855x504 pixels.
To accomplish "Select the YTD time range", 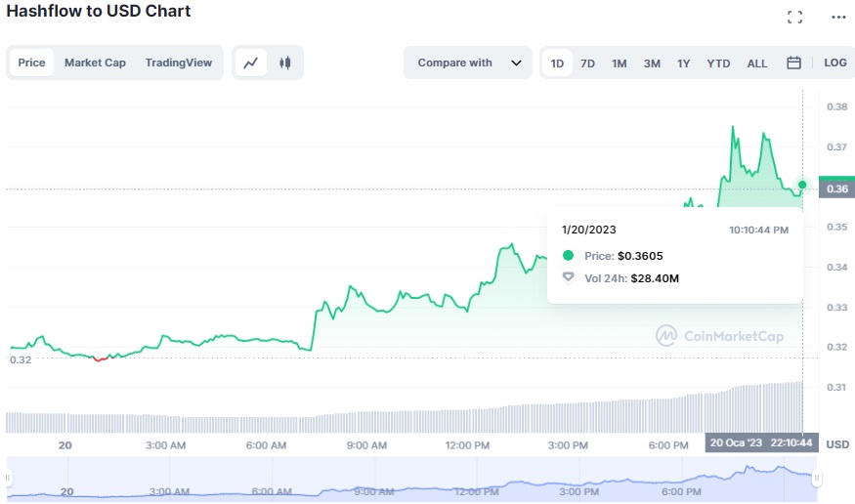I will click(x=718, y=63).
